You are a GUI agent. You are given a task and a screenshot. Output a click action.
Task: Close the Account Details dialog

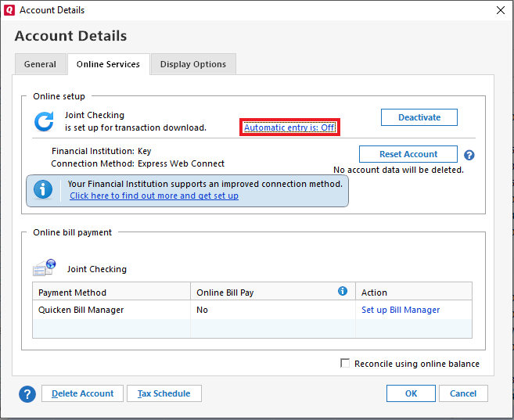(x=501, y=10)
